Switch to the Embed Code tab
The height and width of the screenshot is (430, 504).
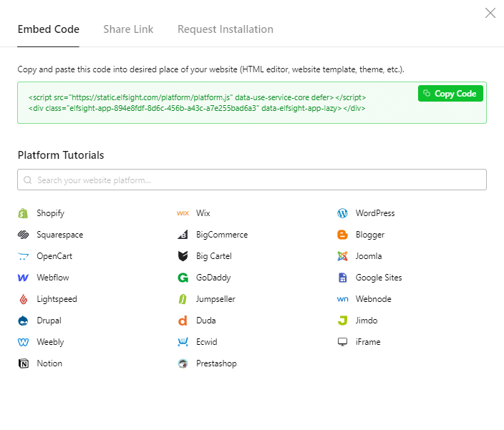coord(48,29)
